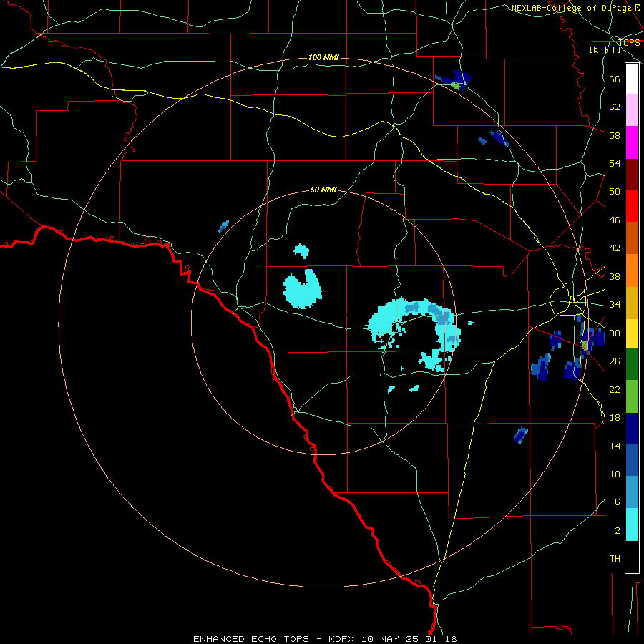
Task: Click legend value "46"
Action: 615,220
